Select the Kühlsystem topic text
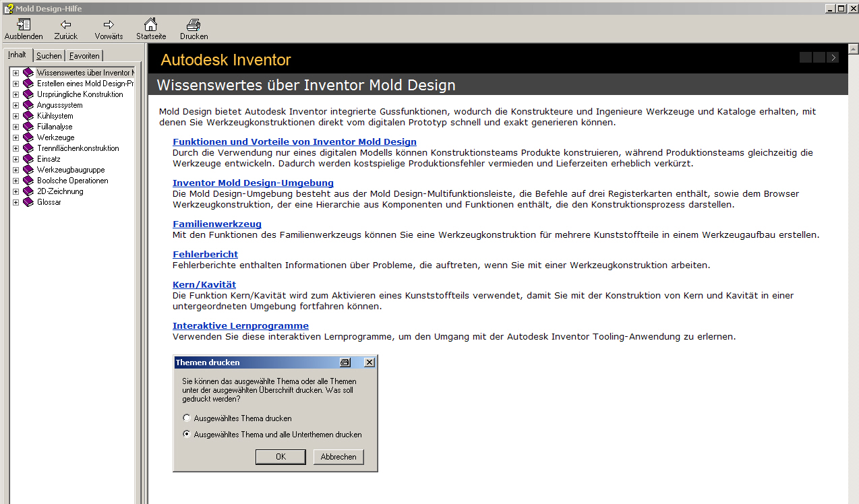 click(55, 116)
